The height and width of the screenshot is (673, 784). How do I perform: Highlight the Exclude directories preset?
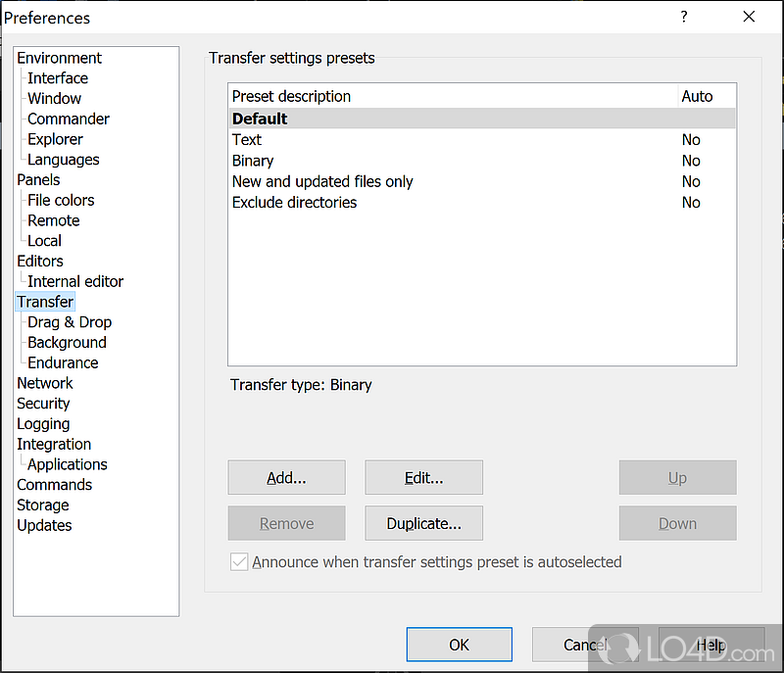[294, 202]
